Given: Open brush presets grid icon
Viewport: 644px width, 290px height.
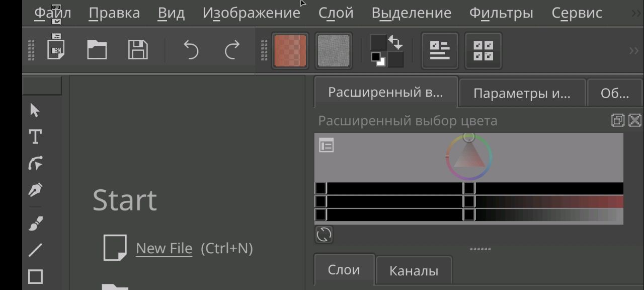Looking at the screenshot, I should click(x=483, y=50).
